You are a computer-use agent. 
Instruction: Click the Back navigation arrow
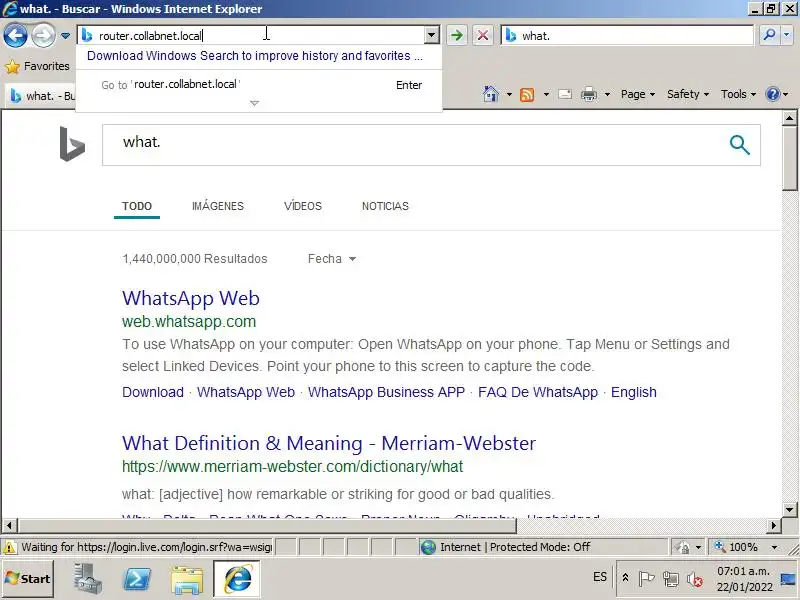pos(15,36)
